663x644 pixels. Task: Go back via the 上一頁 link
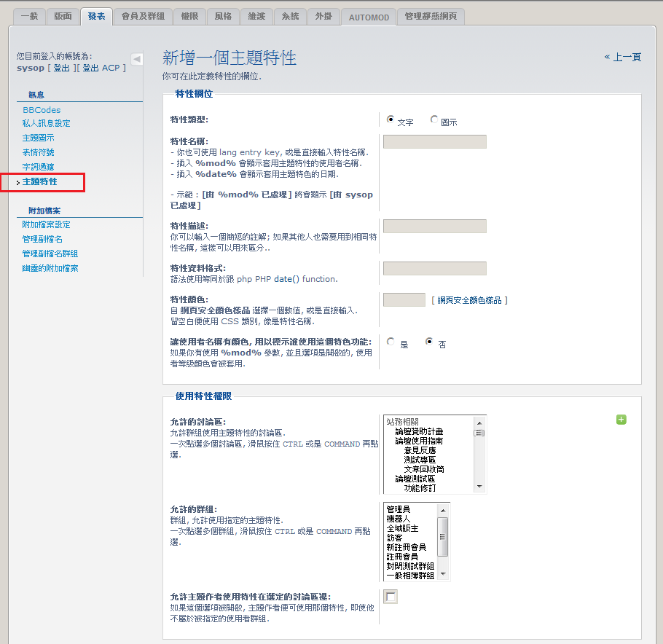click(x=623, y=57)
